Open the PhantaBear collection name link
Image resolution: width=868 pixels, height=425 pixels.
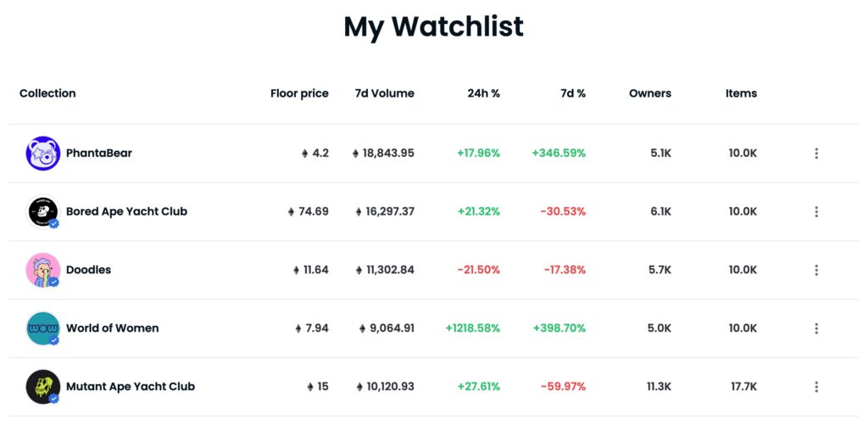(x=99, y=154)
